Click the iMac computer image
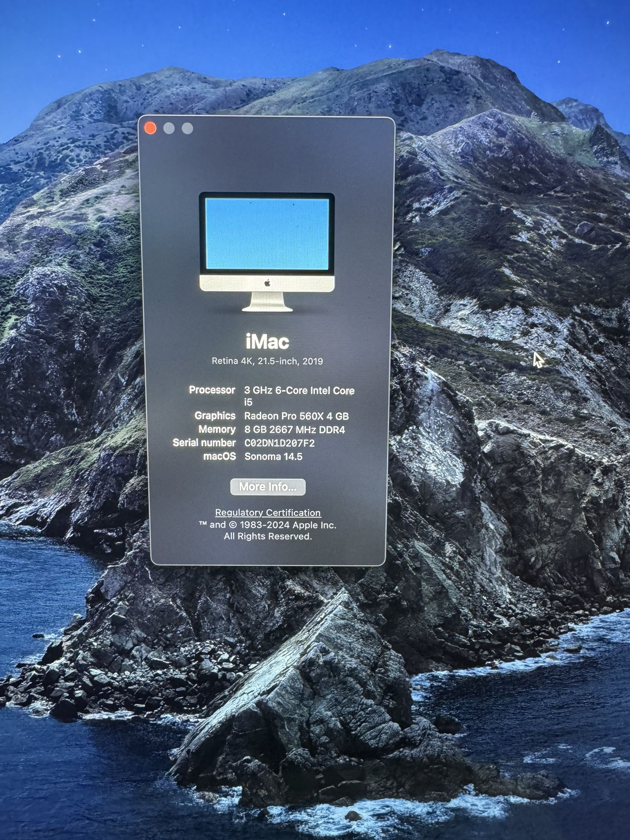 pyautogui.click(x=267, y=252)
